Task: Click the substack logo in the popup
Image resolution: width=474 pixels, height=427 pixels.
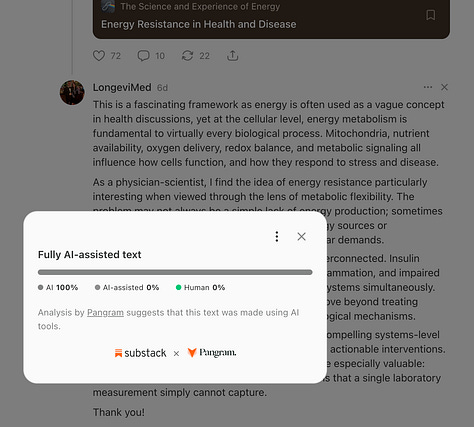Action: pos(140,353)
